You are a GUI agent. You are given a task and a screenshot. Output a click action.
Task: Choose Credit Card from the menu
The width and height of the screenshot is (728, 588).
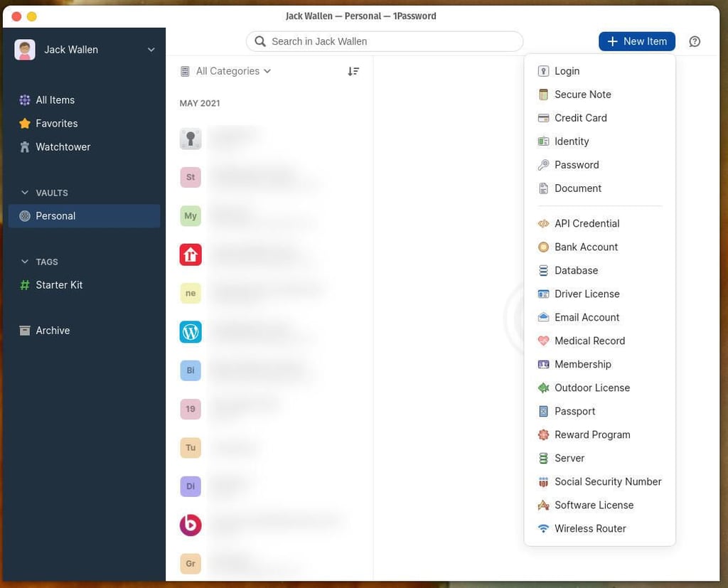point(580,118)
